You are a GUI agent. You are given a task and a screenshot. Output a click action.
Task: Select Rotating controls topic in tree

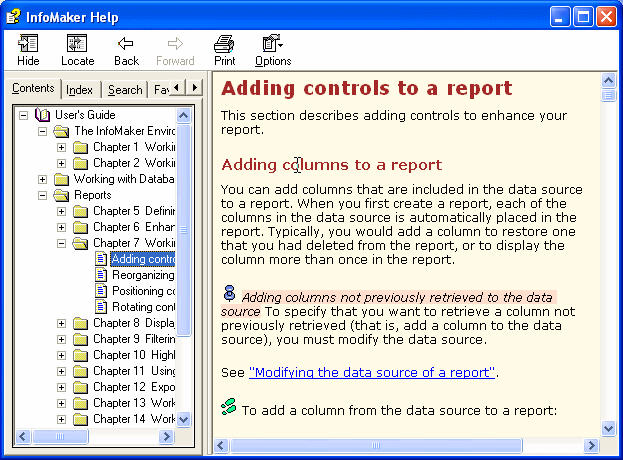tap(143, 307)
